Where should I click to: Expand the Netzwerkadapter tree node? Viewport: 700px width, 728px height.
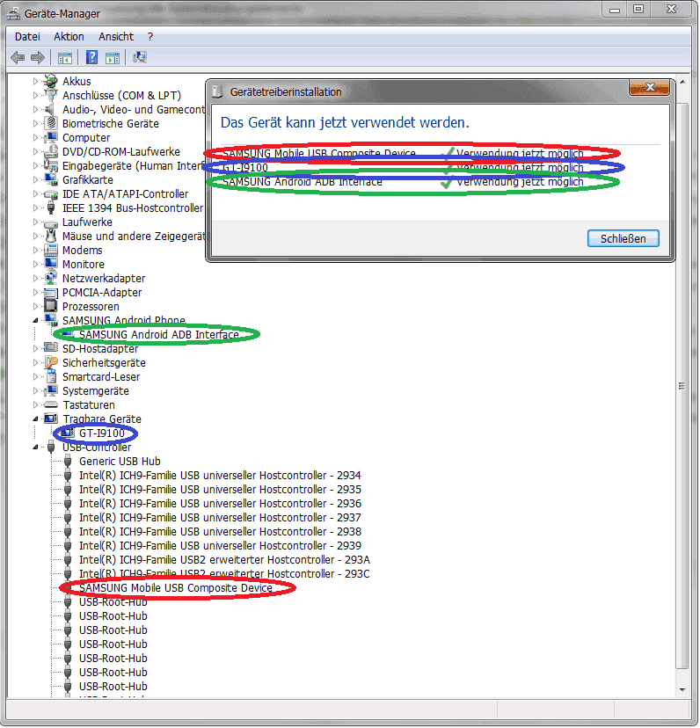(x=35, y=278)
